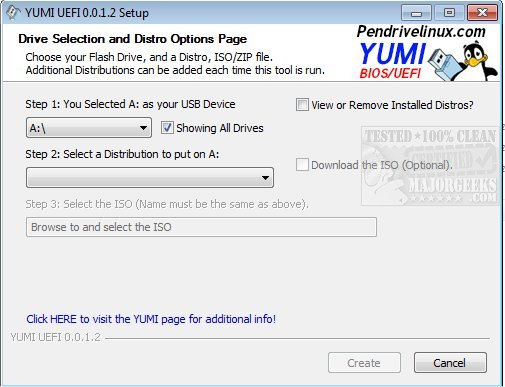Close the YUMI UEFI Setup window

482,13
